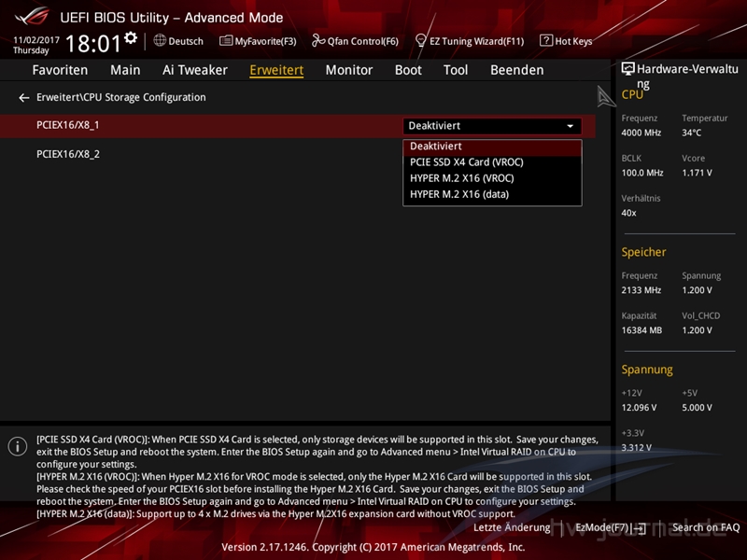Choose Deaktiviert in the dropdown list
The height and width of the screenshot is (560, 747).
point(492,147)
